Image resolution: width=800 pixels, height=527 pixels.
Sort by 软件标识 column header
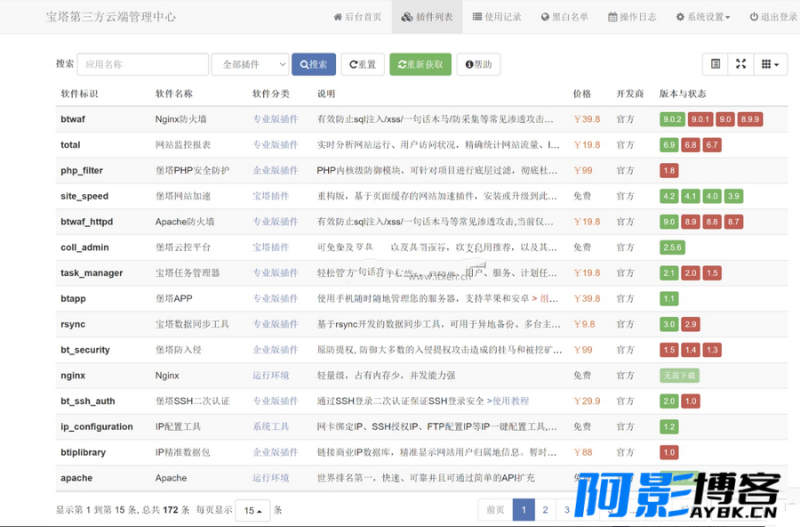[x=79, y=94]
